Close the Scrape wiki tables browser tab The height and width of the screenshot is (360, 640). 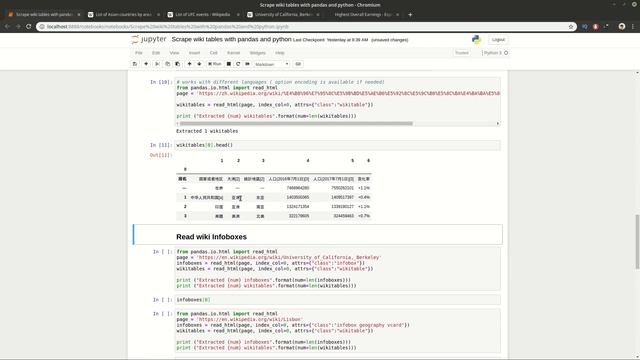coord(79,14)
